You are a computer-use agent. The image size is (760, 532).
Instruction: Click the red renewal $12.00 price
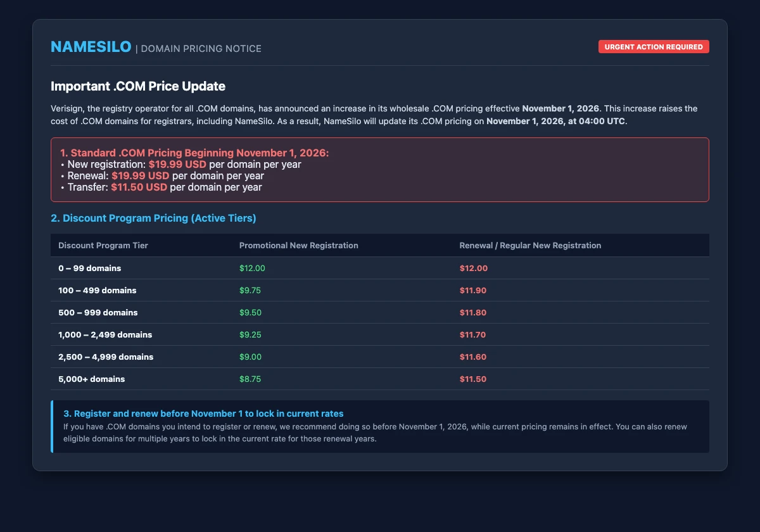pyautogui.click(x=473, y=269)
